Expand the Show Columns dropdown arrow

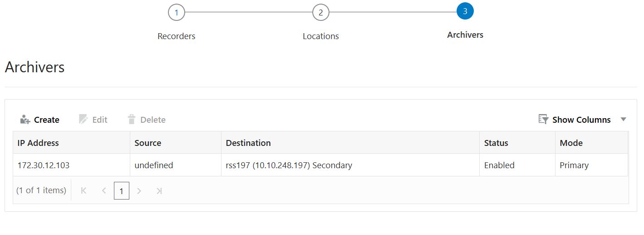[x=623, y=120]
